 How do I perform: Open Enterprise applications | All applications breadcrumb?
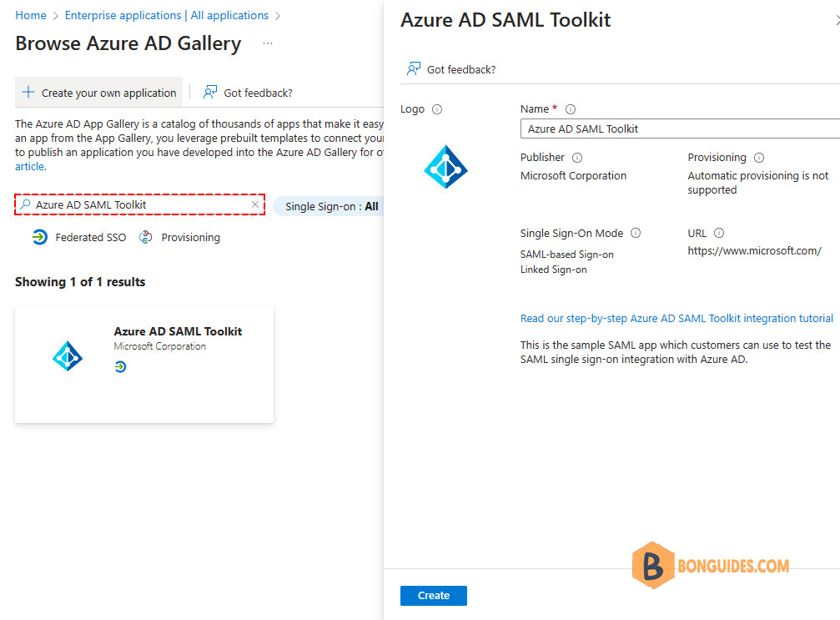(167, 16)
